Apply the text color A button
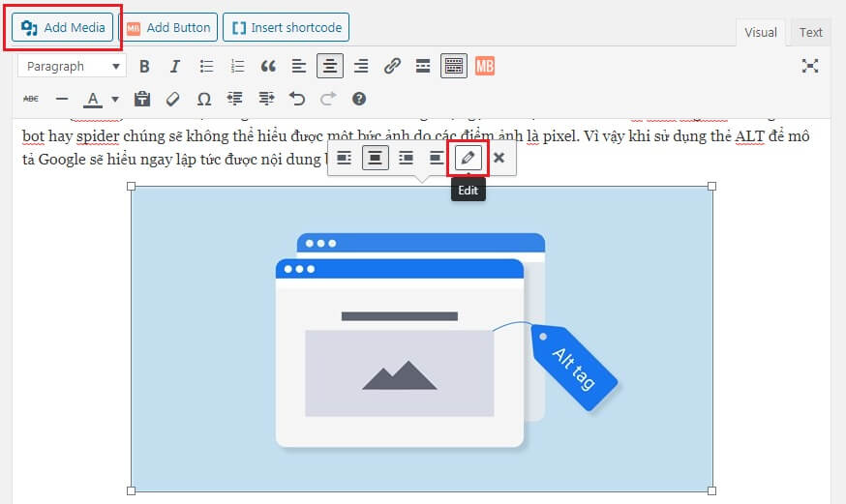This screenshot has height=504, width=846. [93, 100]
